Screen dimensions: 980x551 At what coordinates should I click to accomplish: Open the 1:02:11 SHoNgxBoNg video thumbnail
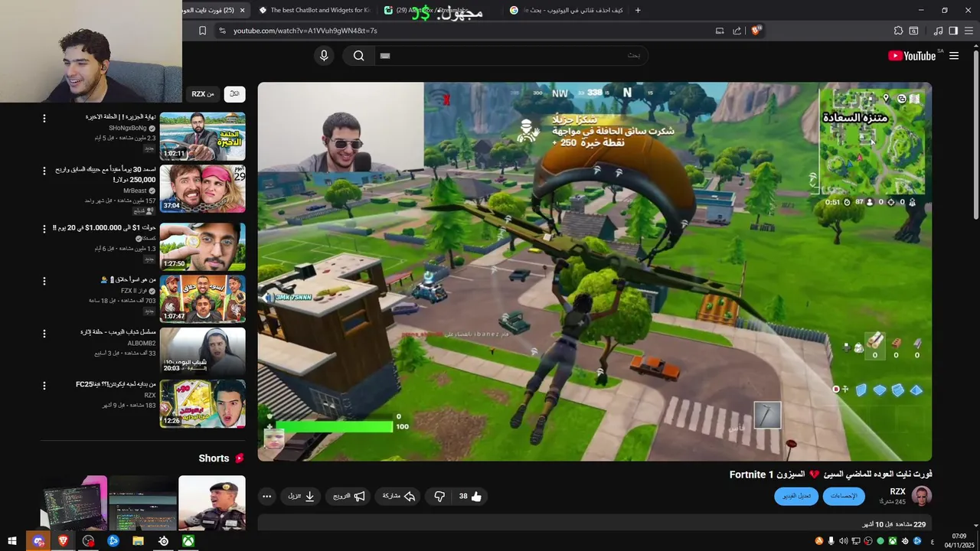[202, 136]
